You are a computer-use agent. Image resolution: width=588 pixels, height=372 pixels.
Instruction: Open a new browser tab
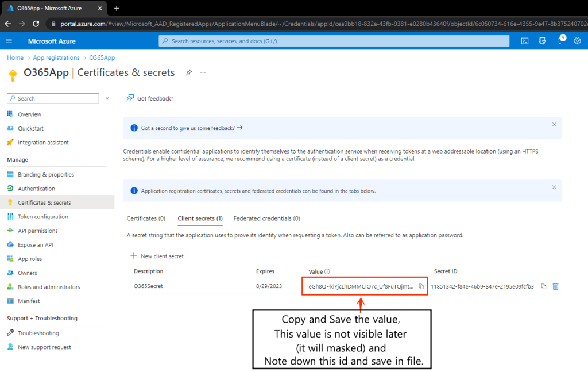(x=117, y=8)
